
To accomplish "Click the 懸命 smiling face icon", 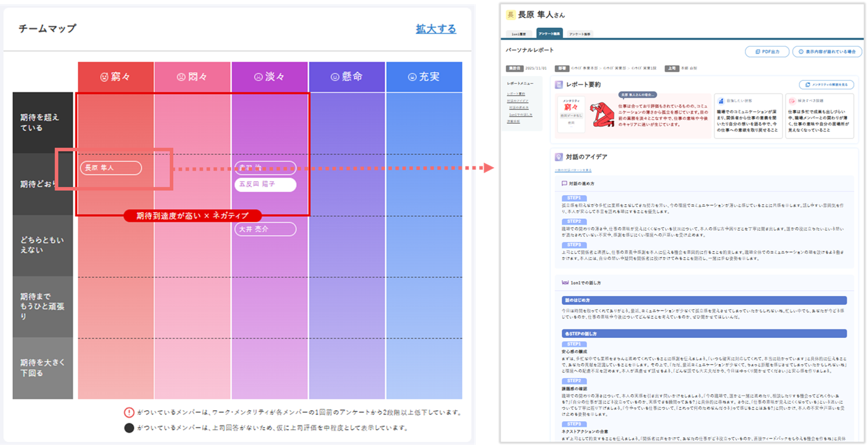I will [x=334, y=77].
